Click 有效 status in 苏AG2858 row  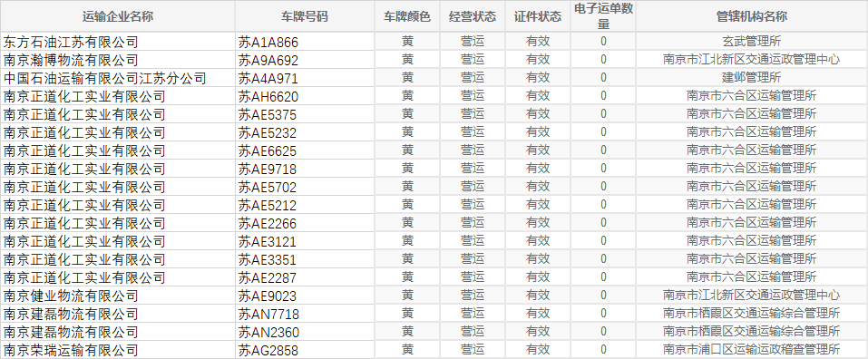(x=538, y=350)
